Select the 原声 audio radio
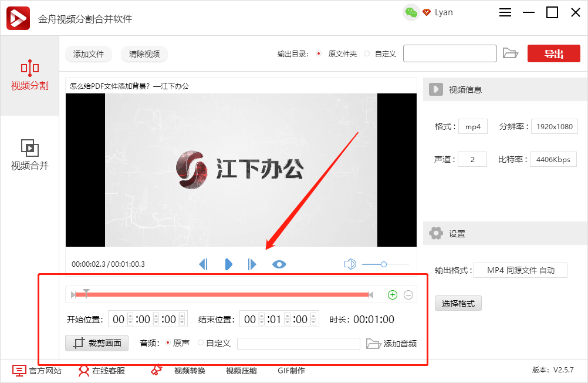 [168, 342]
